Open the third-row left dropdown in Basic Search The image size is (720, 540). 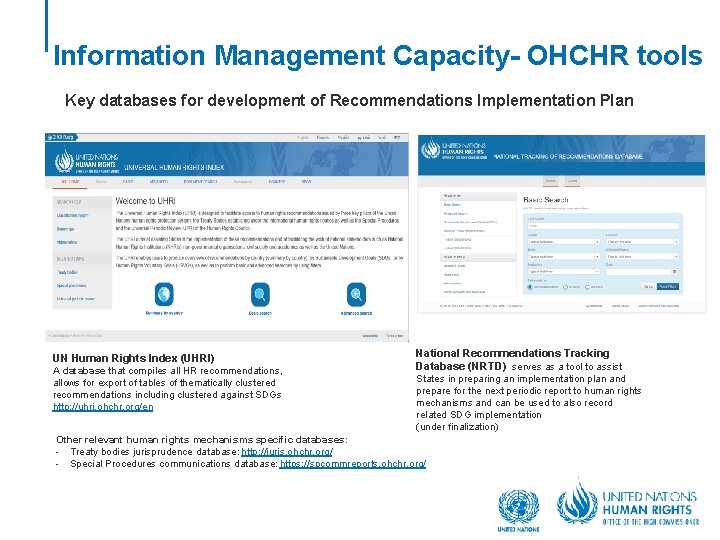tap(564, 272)
